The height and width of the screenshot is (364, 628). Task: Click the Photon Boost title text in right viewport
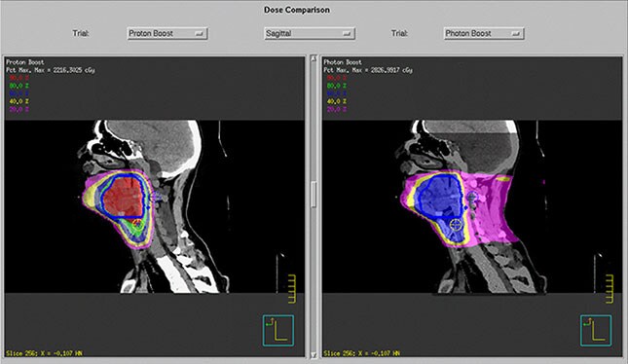point(343,62)
